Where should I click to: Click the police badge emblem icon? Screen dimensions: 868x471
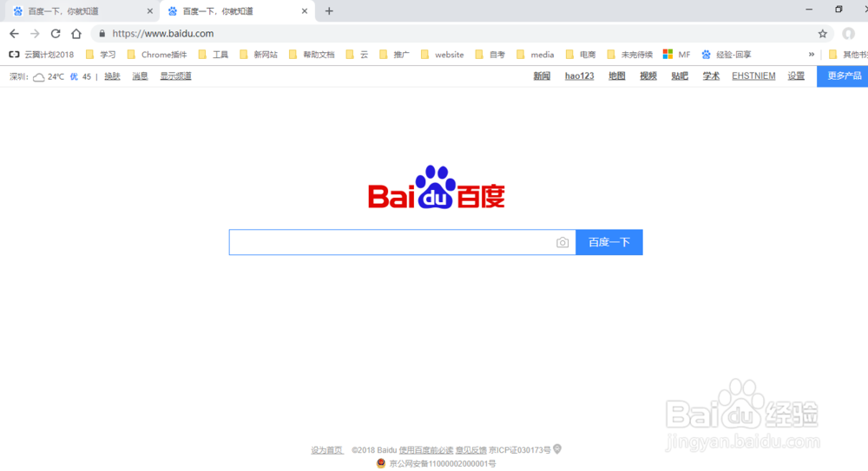click(381, 463)
